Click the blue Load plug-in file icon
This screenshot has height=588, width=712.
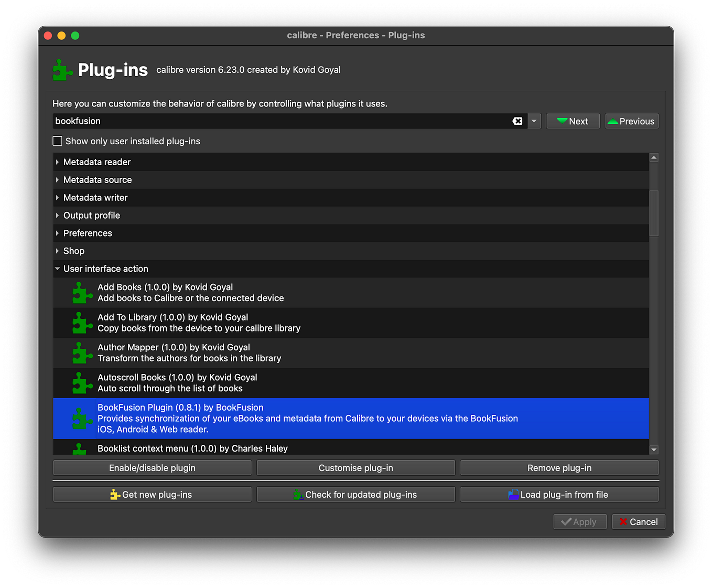513,494
